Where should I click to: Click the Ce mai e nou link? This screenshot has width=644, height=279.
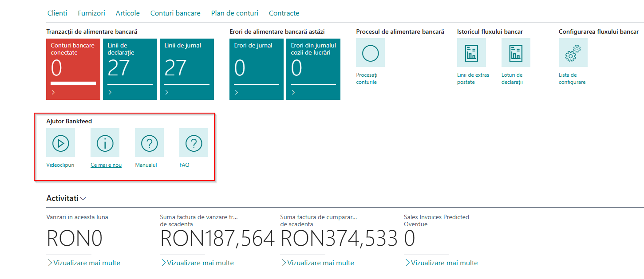106,165
